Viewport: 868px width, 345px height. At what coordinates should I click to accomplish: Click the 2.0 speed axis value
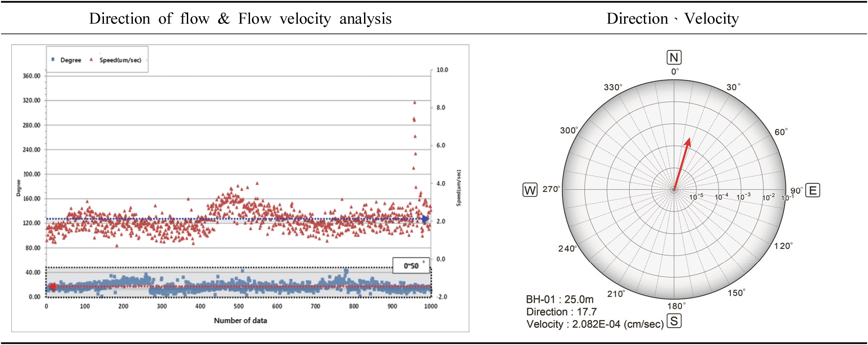click(x=441, y=221)
